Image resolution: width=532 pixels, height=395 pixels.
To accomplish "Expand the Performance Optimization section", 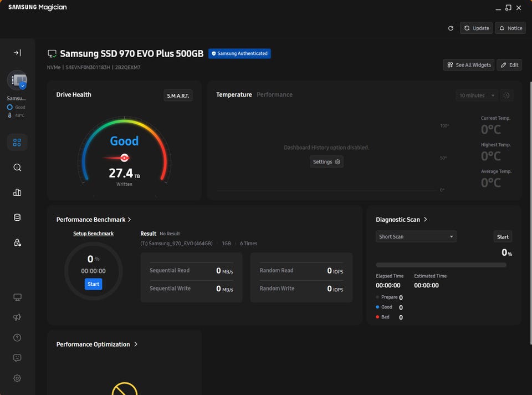I will [136, 345].
